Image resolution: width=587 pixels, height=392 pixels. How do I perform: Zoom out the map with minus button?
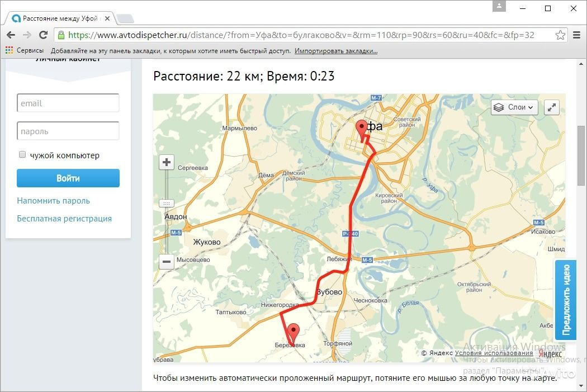click(x=167, y=261)
